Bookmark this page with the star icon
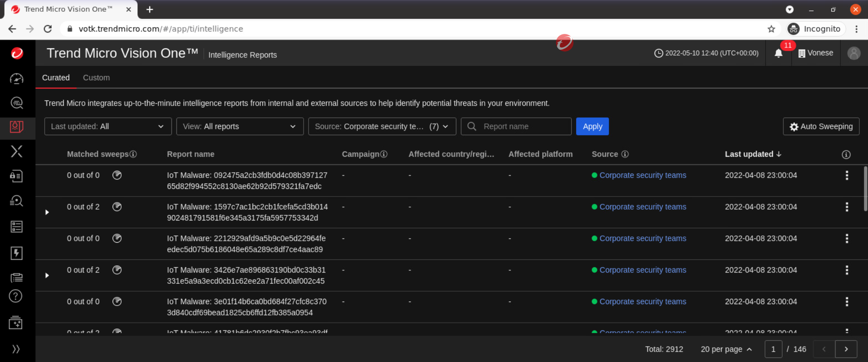The height and width of the screenshot is (362, 868). point(771,29)
